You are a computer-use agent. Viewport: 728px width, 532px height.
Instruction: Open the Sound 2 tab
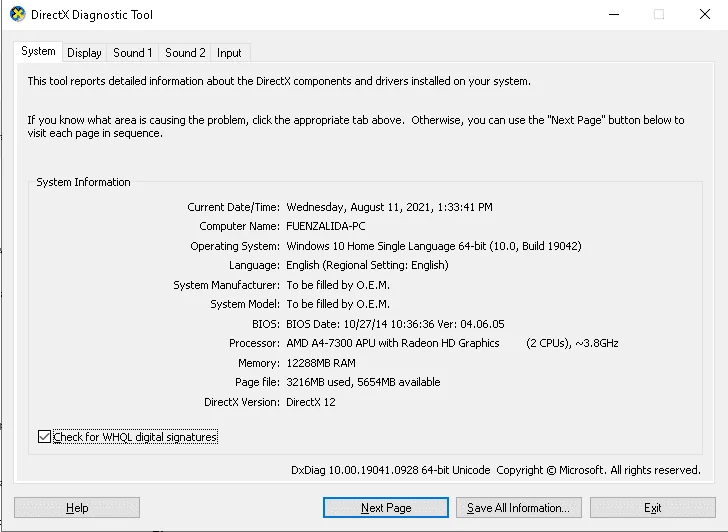[x=185, y=53]
